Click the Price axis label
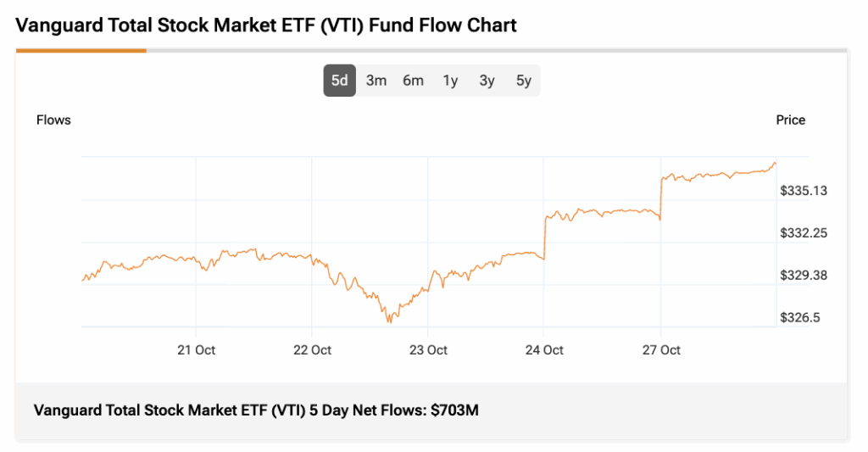Image resolution: width=868 pixels, height=452 pixels. 790,120
